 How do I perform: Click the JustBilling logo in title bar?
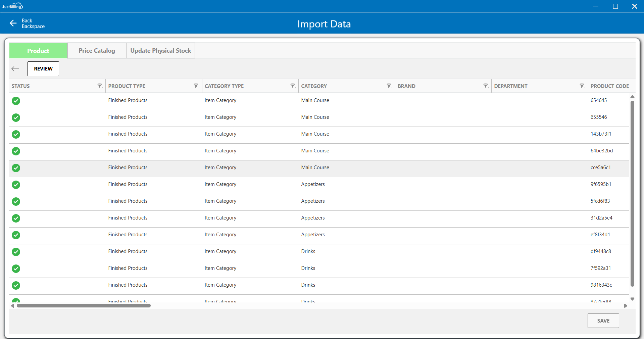(12, 6)
